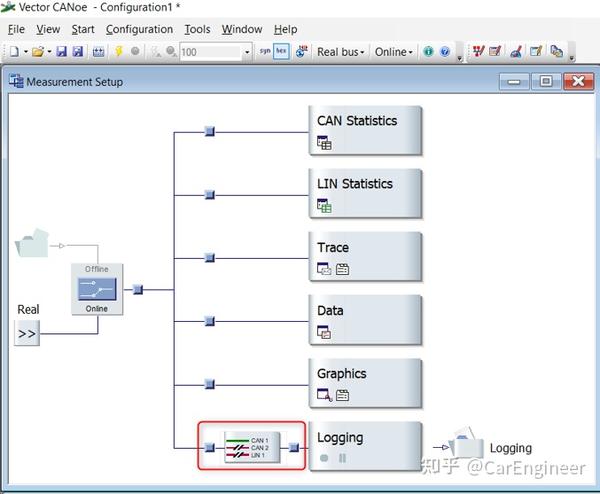This screenshot has width=600, height=494.
Task: Click the Real bus >> source button
Action: coord(27,333)
